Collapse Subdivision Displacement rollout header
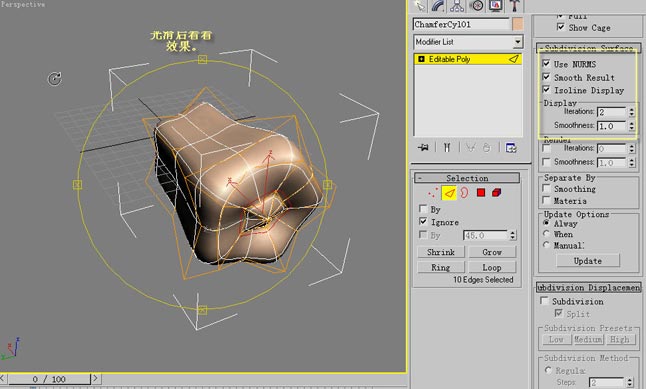Screen dimensions: 646x389 589,287
